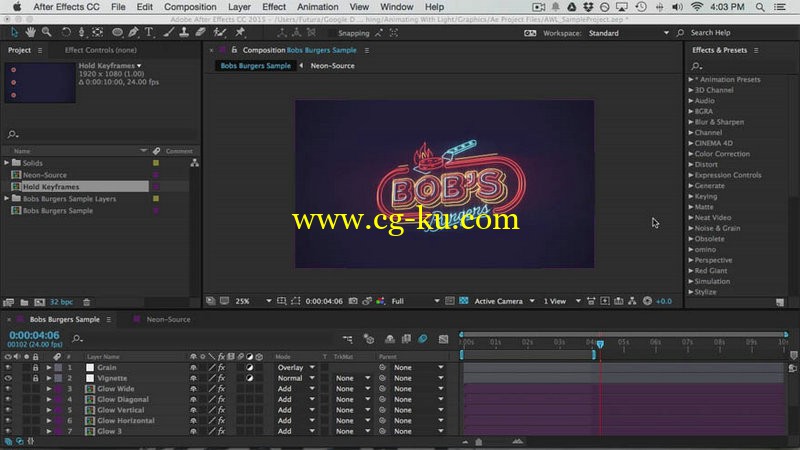The image size is (800, 450).
Task: Toggle the Snapping option in toolbar
Action: click(353, 33)
